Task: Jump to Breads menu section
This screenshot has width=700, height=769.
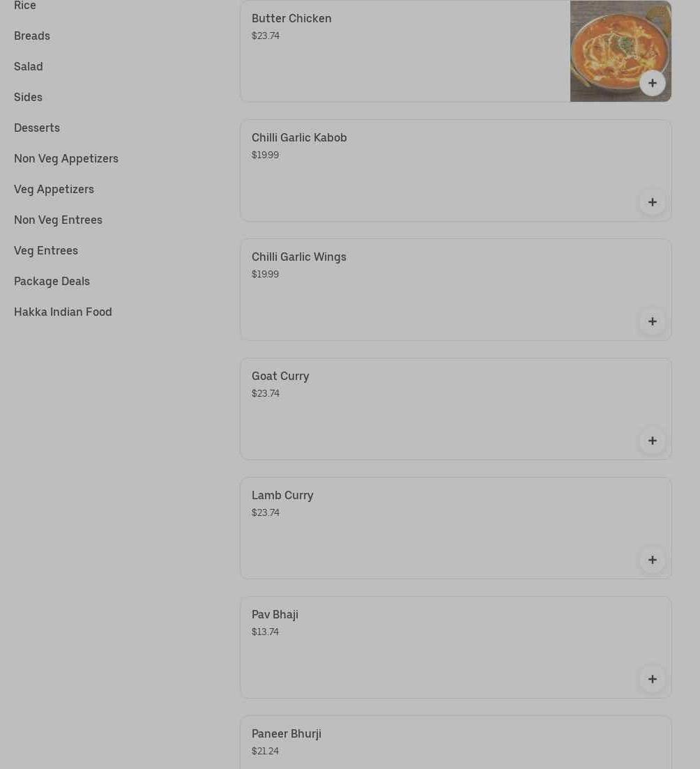Action: pos(32,36)
